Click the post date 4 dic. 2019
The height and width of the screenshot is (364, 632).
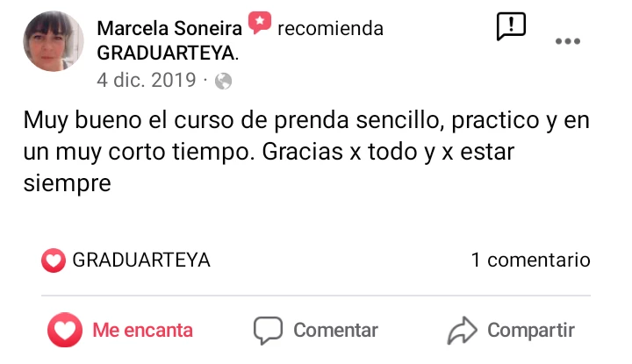pos(147,81)
